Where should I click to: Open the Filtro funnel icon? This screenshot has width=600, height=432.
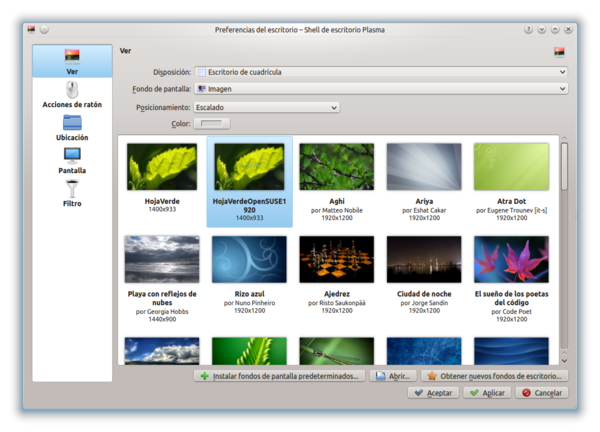click(72, 189)
